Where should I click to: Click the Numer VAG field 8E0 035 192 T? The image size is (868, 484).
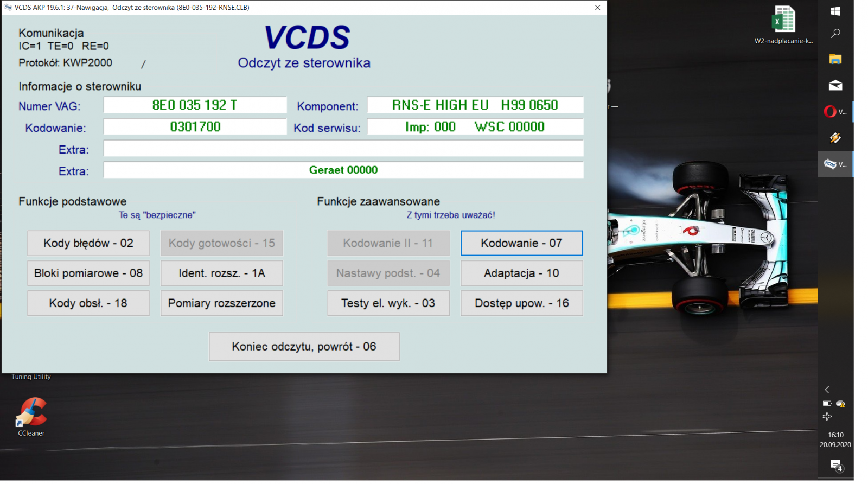[x=195, y=105]
